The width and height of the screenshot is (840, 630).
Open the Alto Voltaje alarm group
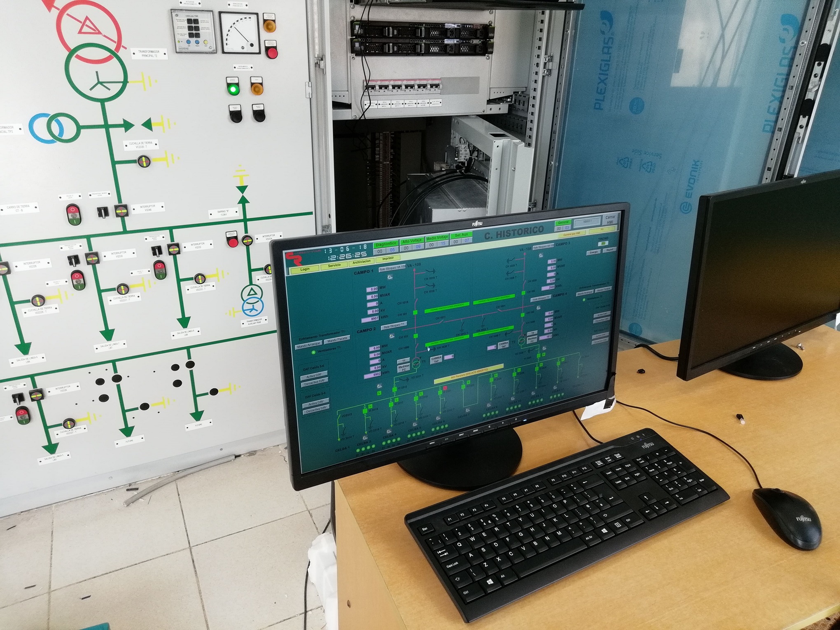[412, 241]
